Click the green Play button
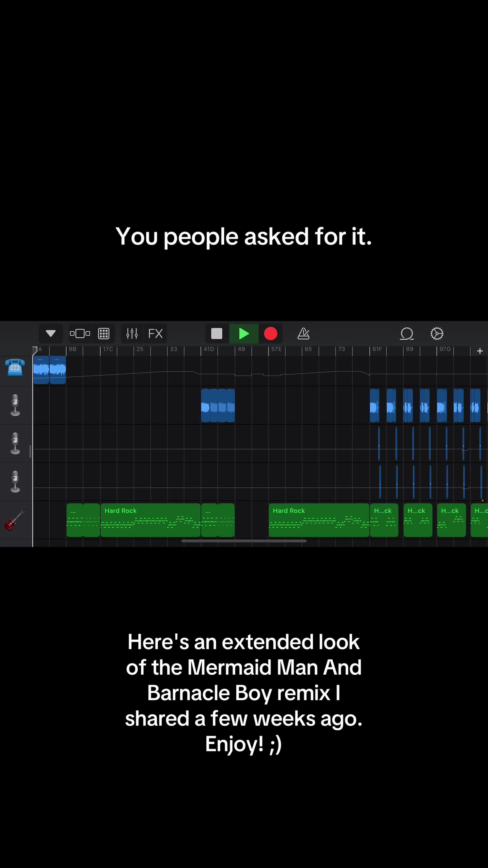Viewport: 488px width, 868px height. [x=244, y=334]
